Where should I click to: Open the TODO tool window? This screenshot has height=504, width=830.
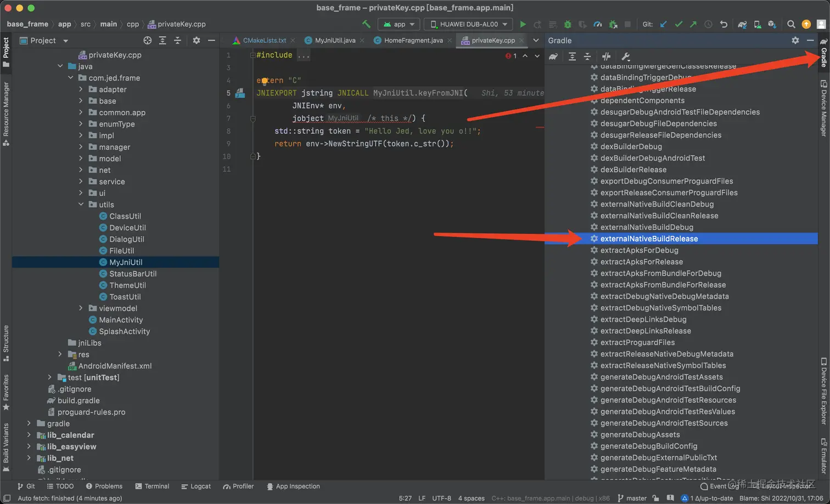(60, 486)
